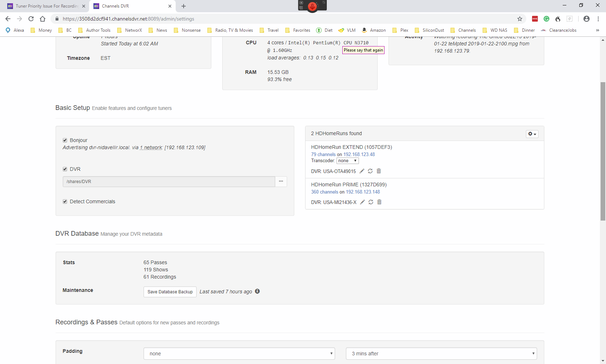Click the /shares/DVR path field
Image resolution: width=606 pixels, height=364 pixels.
click(169, 182)
